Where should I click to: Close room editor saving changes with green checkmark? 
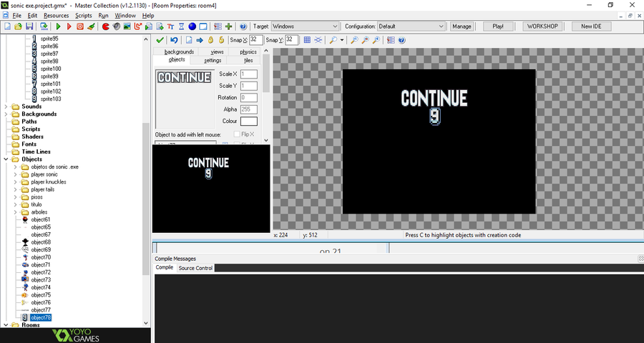click(x=160, y=40)
